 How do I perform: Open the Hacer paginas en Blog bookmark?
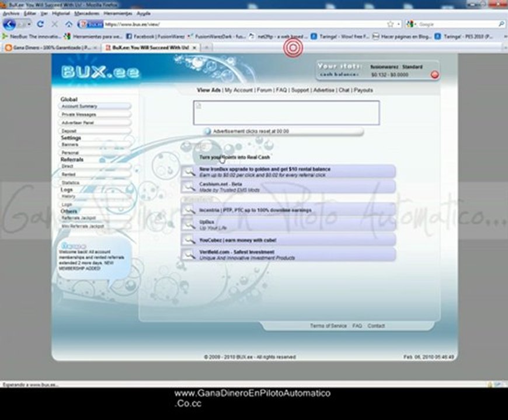pos(402,37)
